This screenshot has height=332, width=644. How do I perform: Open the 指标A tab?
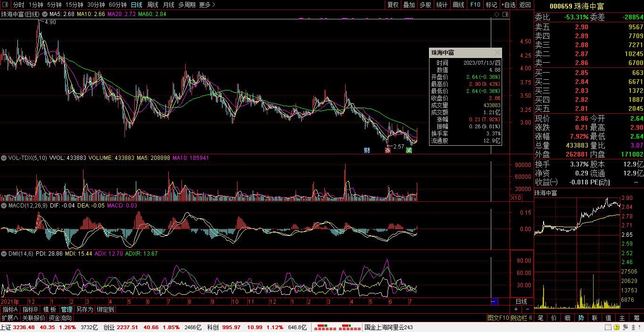coord(10,309)
